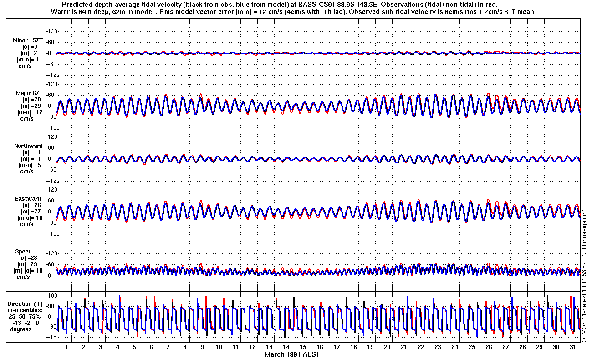Select the "Speed" panel label
The height and width of the screenshot is (364, 592).
click(24, 252)
